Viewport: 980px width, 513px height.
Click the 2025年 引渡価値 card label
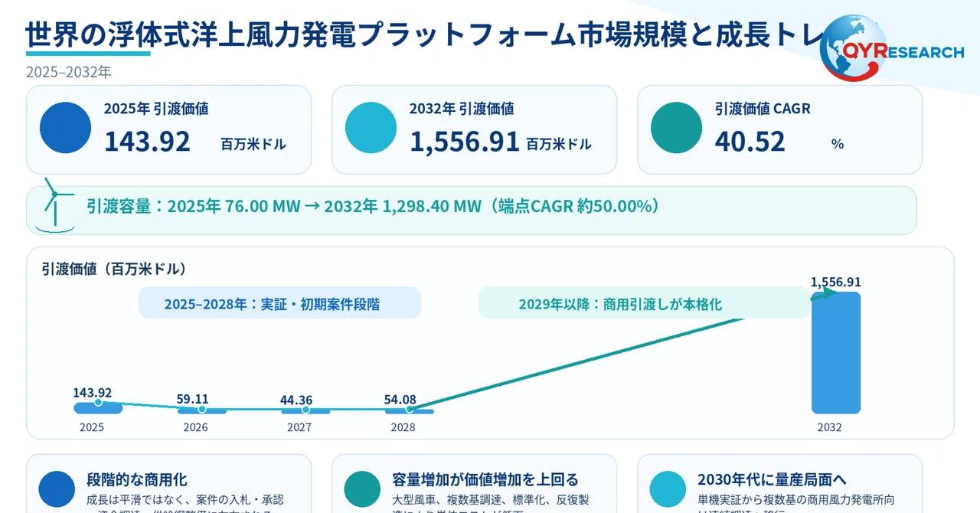pos(156,109)
